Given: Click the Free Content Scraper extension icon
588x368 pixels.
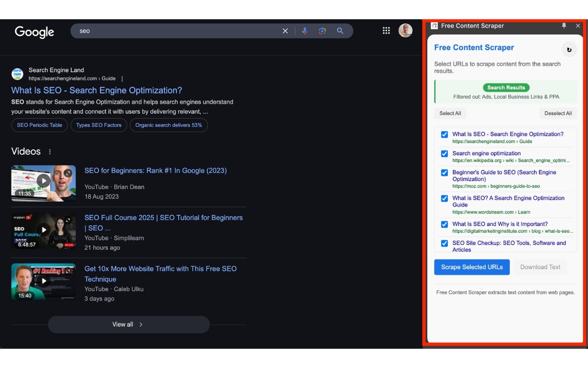Looking at the screenshot, I should [434, 26].
